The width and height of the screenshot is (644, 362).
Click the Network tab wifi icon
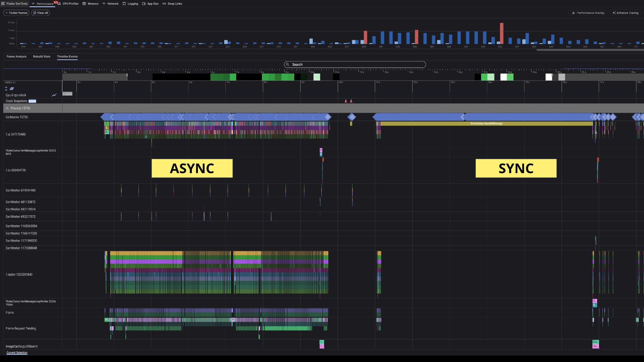[104, 4]
